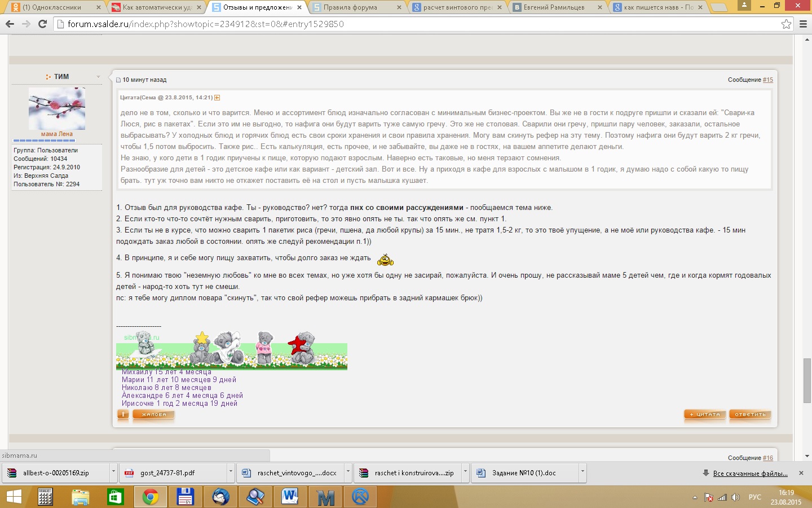Screen dimensions: 812x508
Task: Click the quote snapback icon after the date
Action: [x=217, y=98]
